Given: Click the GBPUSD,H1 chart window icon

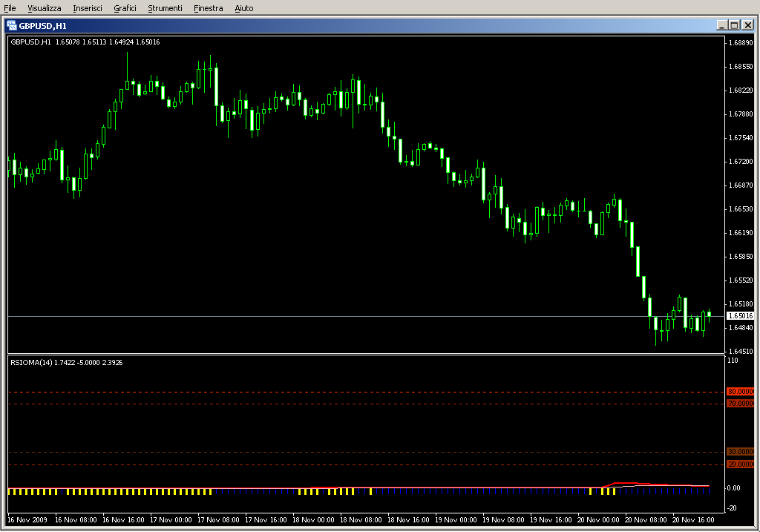Looking at the screenshot, I should (12, 25).
